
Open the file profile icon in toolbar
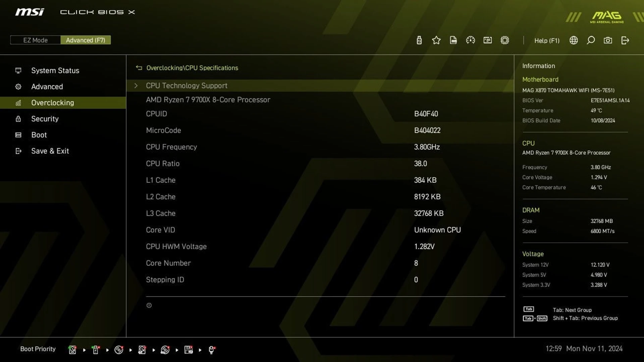click(x=453, y=40)
